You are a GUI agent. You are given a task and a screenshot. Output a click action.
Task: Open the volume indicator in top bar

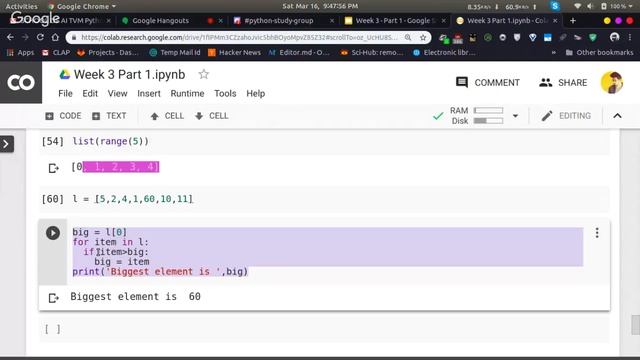pyautogui.click(x=590, y=6)
